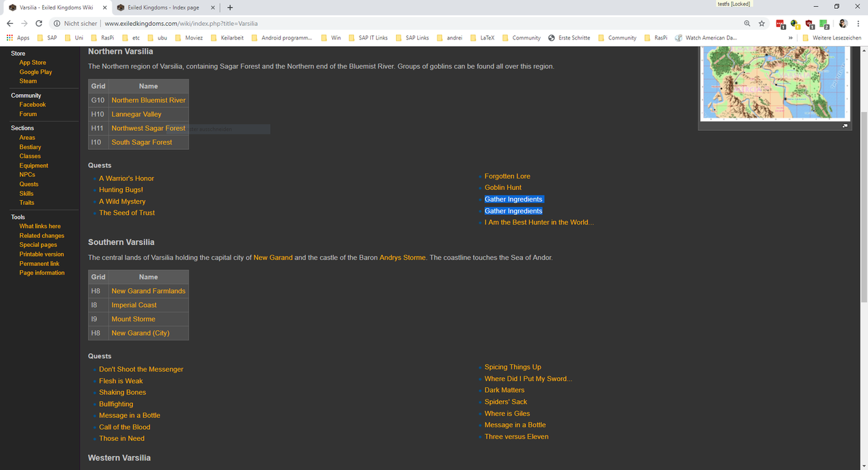Open the Quests section in the sidebar
The image size is (868, 470).
pos(28,184)
